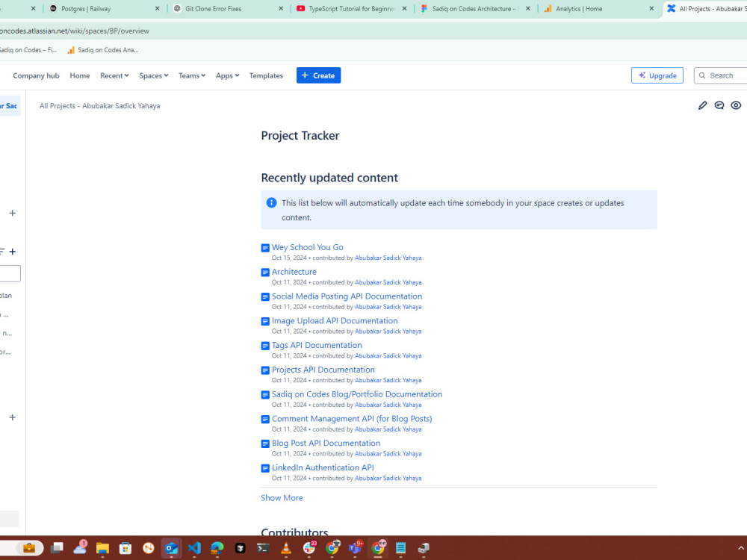The height and width of the screenshot is (560, 747).
Task: Open the Terminal icon in the taskbar
Action: click(x=263, y=548)
